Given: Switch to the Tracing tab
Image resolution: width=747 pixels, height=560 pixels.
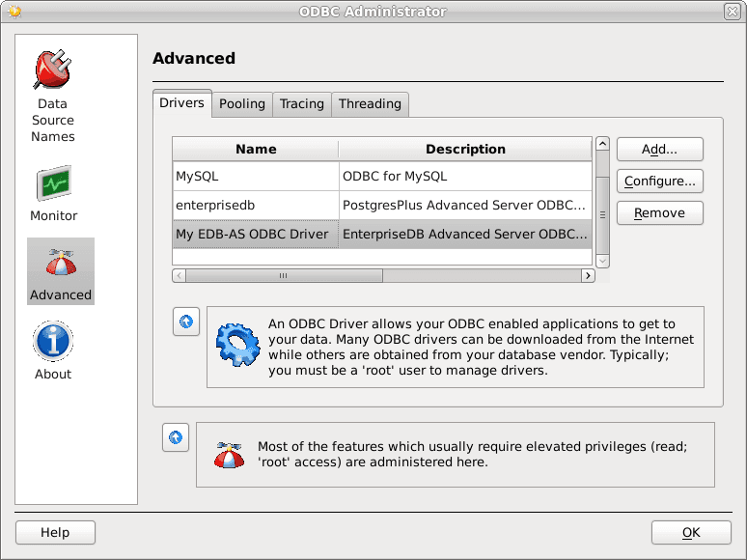Looking at the screenshot, I should (x=302, y=104).
